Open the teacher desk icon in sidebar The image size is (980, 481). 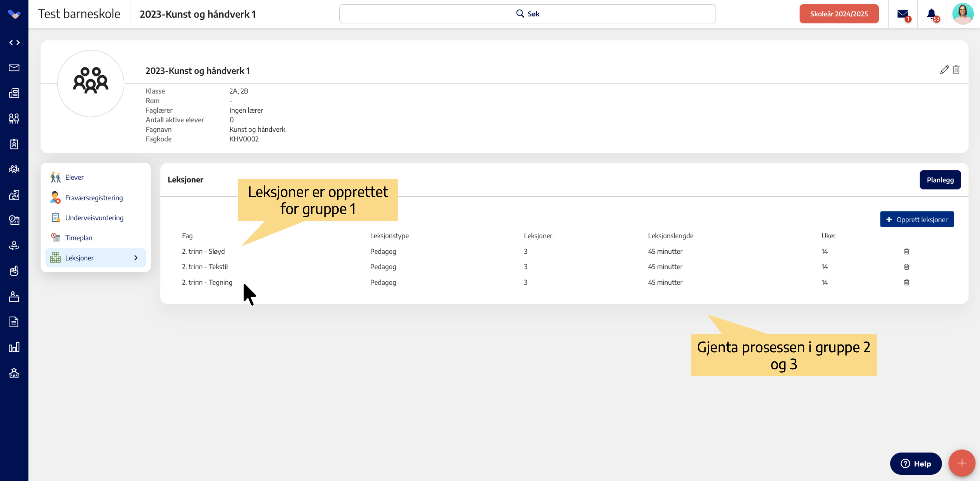(14, 296)
